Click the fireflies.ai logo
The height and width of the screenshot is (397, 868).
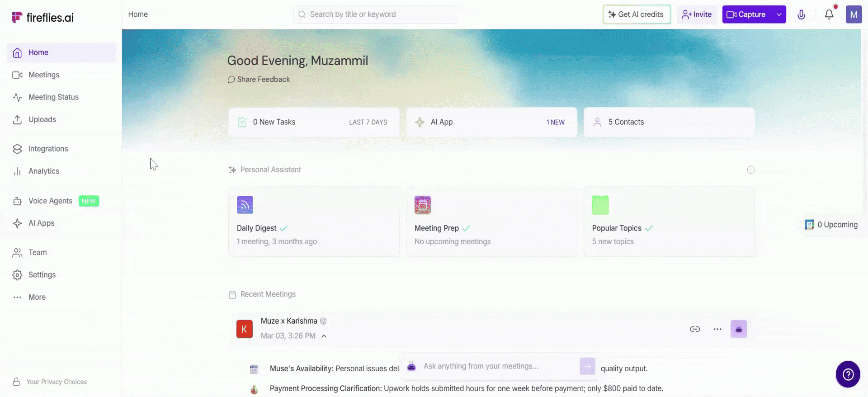click(42, 17)
